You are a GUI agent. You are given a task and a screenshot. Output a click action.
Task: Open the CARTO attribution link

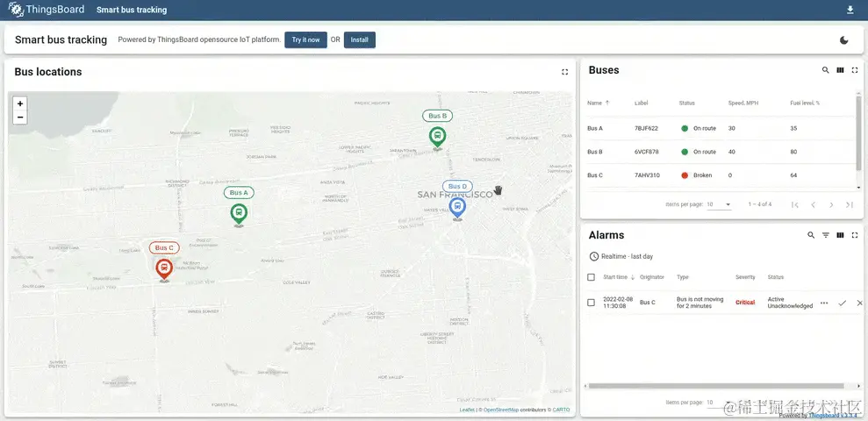pos(561,410)
